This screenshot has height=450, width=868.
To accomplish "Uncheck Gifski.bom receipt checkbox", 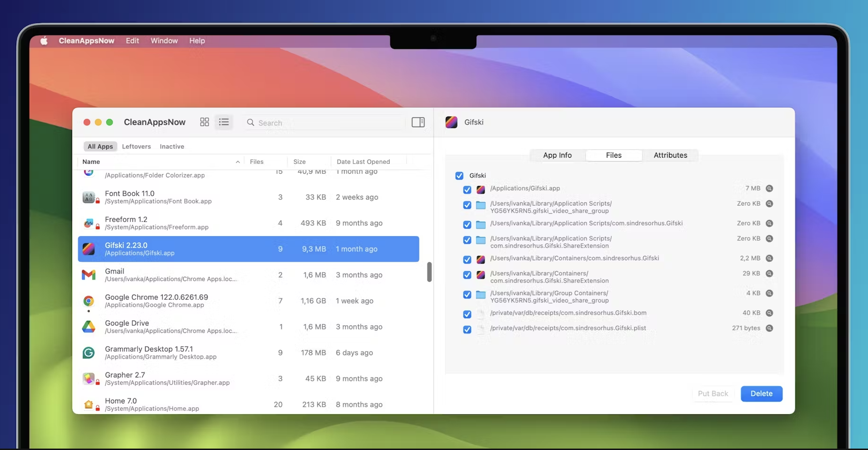I will (467, 314).
